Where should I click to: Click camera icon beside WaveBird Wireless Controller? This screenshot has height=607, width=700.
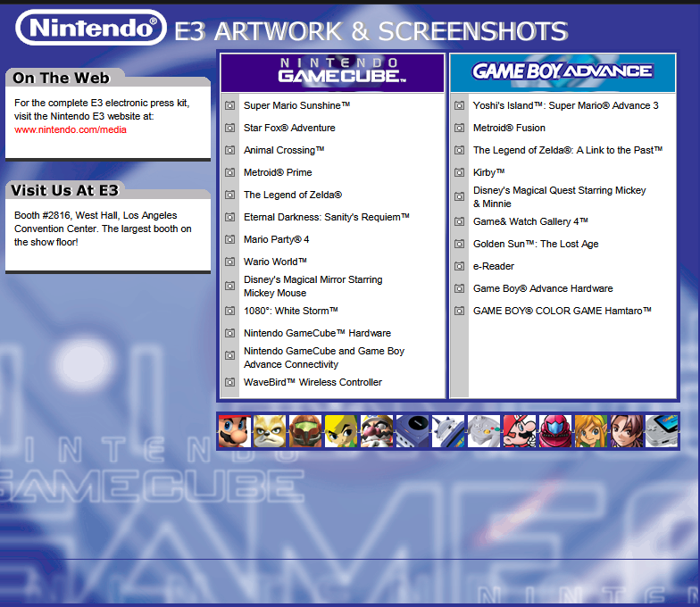230,382
